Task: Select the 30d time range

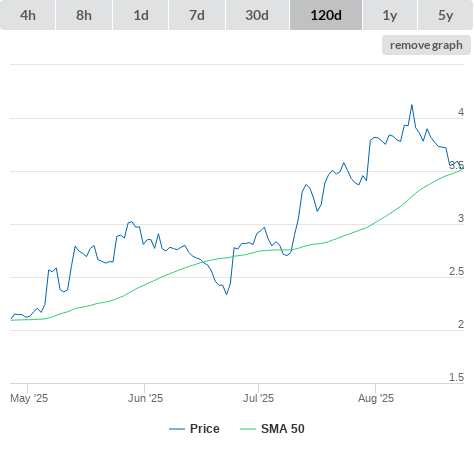Action: (257, 15)
